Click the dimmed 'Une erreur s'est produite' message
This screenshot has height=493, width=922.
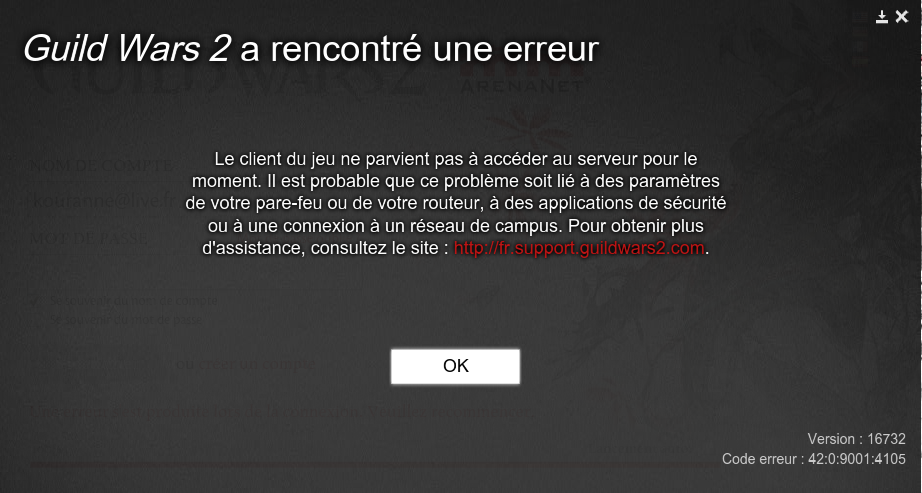282,411
